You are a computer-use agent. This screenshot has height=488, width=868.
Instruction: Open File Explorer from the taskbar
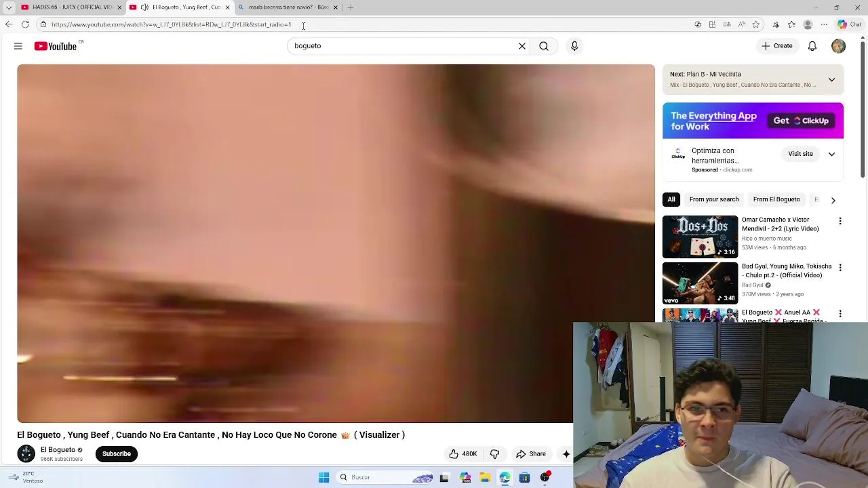[485, 478]
